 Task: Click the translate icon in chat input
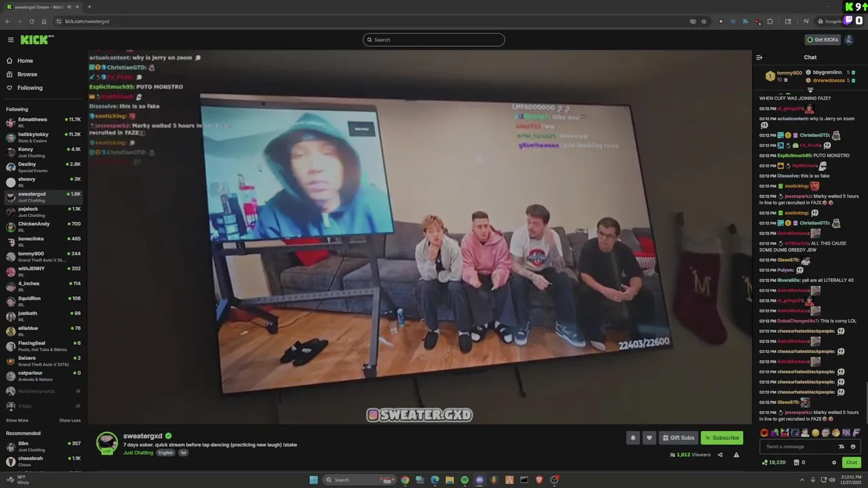(x=842, y=447)
